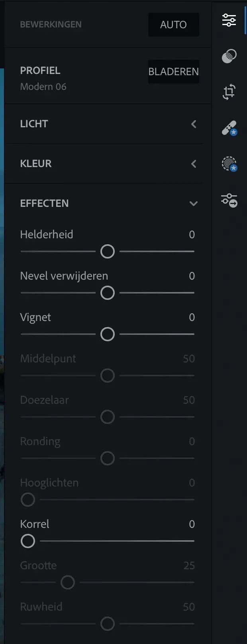Click the Helderheid slider handle

click(108, 251)
